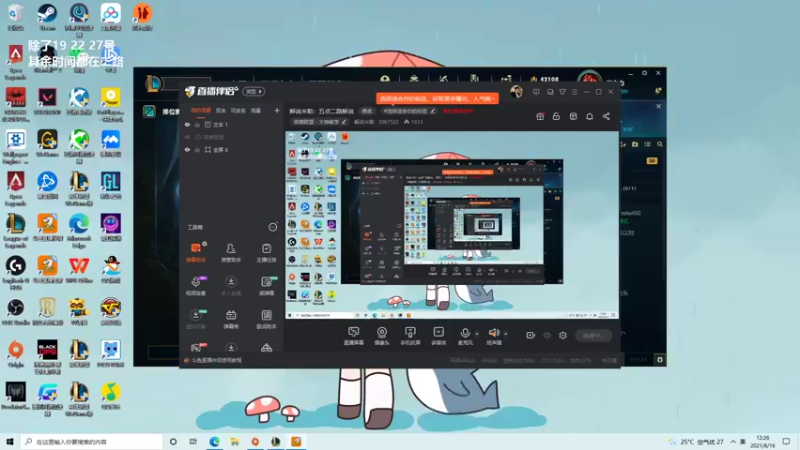
Task: Switch to the third scene tab
Action: (238, 110)
